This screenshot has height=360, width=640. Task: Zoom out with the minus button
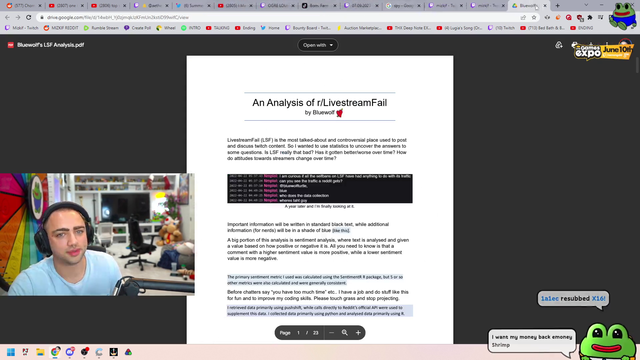pos(331,333)
